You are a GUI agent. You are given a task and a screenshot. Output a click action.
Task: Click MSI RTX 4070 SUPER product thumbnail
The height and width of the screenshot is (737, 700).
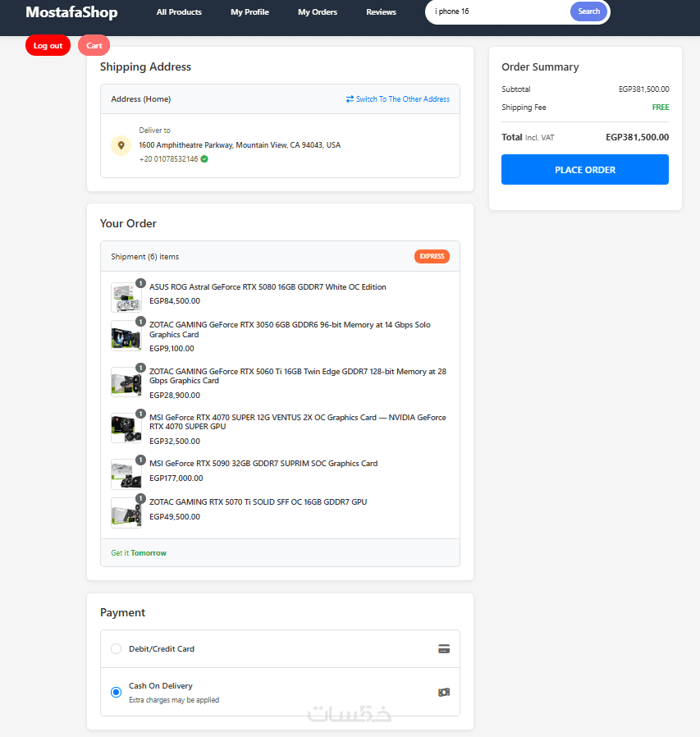pyautogui.click(x=126, y=428)
